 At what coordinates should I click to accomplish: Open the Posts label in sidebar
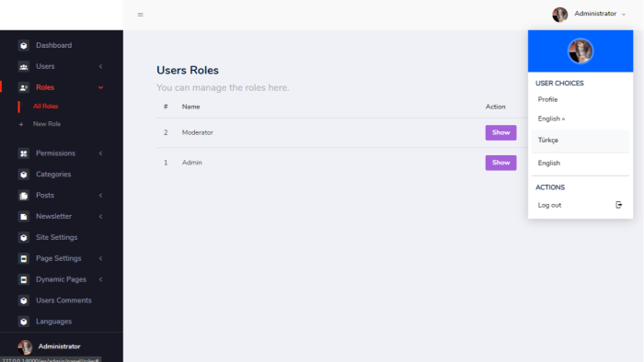click(x=45, y=196)
